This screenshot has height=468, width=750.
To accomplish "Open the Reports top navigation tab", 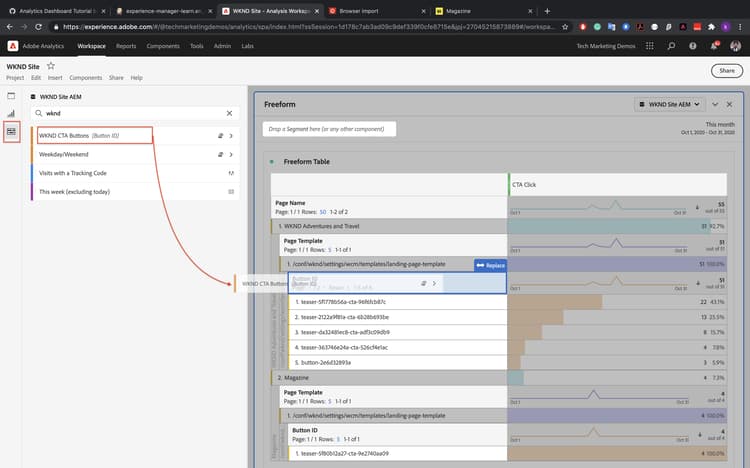I will (126, 46).
